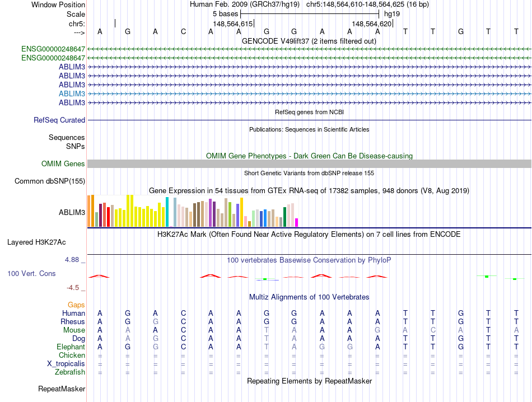The image size is (532, 402).
Task: Click the SNPs track label
Action: click(x=76, y=146)
